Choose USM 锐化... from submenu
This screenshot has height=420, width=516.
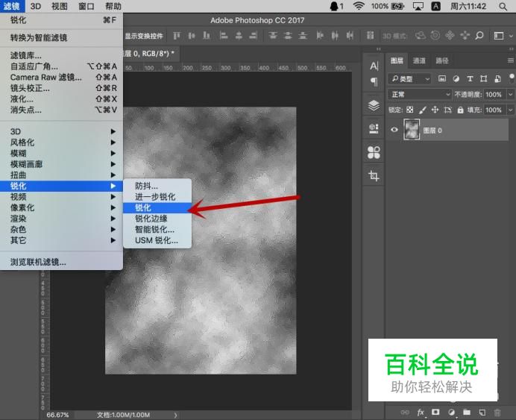(x=157, y=240)
